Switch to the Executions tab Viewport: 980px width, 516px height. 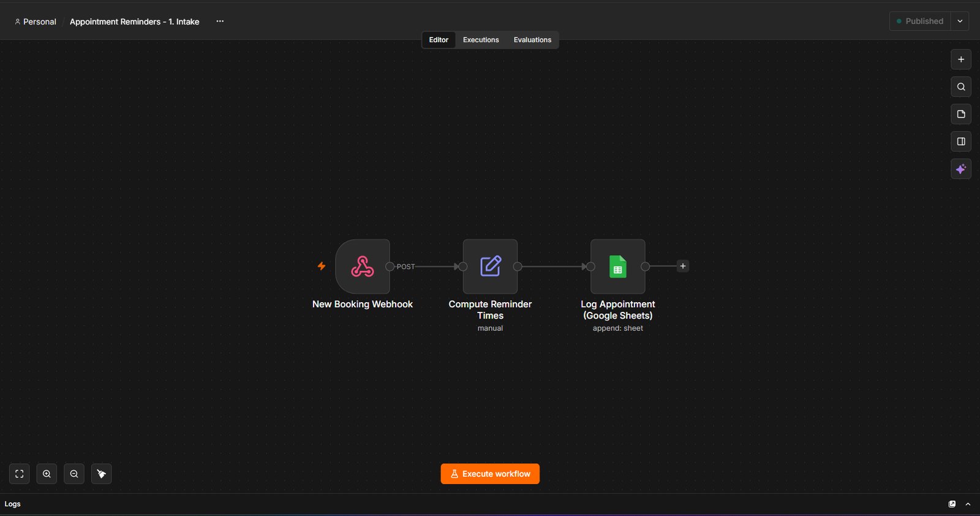[481, 40]
